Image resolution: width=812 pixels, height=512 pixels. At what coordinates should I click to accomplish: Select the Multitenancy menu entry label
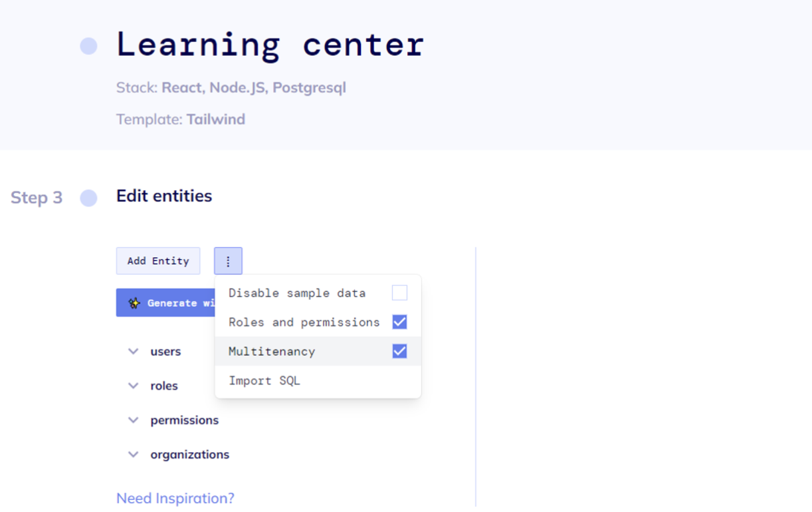[272, 352]
